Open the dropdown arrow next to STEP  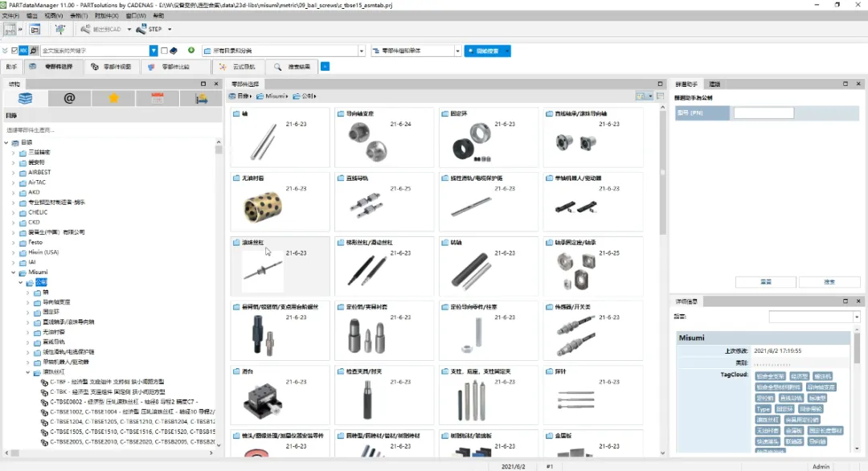click(x=170, y=29)
